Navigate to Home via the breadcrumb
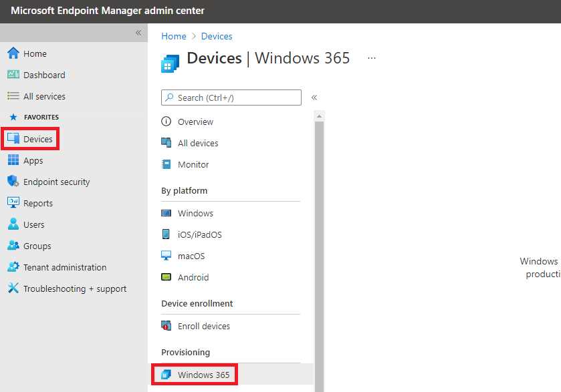The width and height of the screenshot is (561, 392). tap(173, 36)
